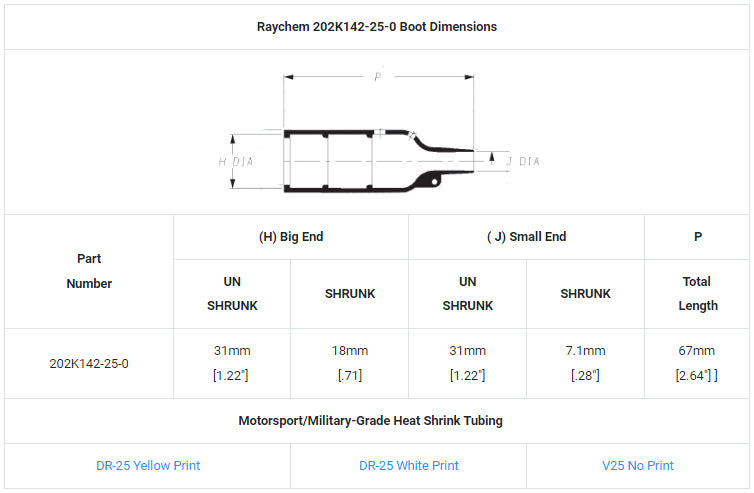Open the DR-25 Yellow Print link

tap(147, 465)
